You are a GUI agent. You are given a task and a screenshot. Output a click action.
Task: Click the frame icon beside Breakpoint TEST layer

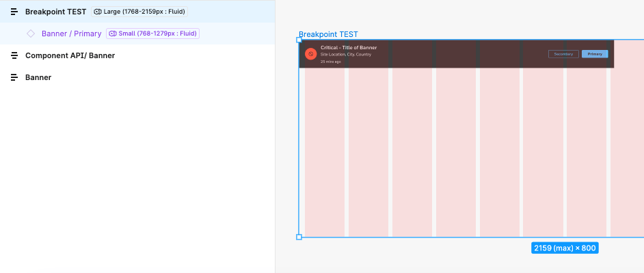(14, 12)
